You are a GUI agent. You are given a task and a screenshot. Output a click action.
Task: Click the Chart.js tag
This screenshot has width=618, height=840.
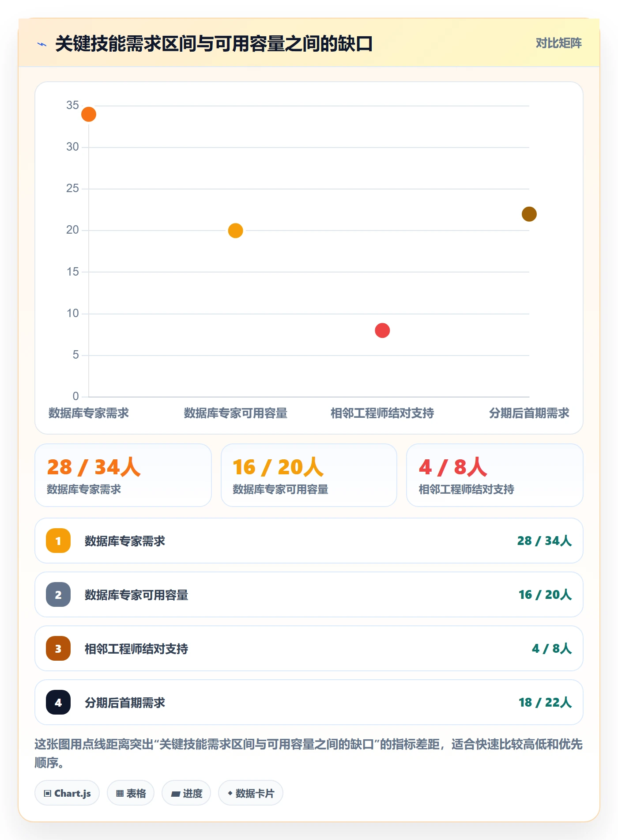pyautogui.click(x=67, y=793)
